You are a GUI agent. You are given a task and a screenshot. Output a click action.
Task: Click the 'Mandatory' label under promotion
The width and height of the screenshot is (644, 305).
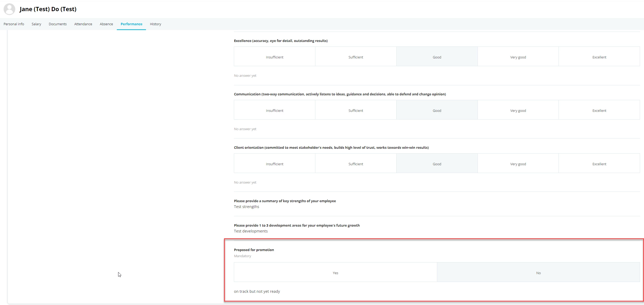coord(242,256)
